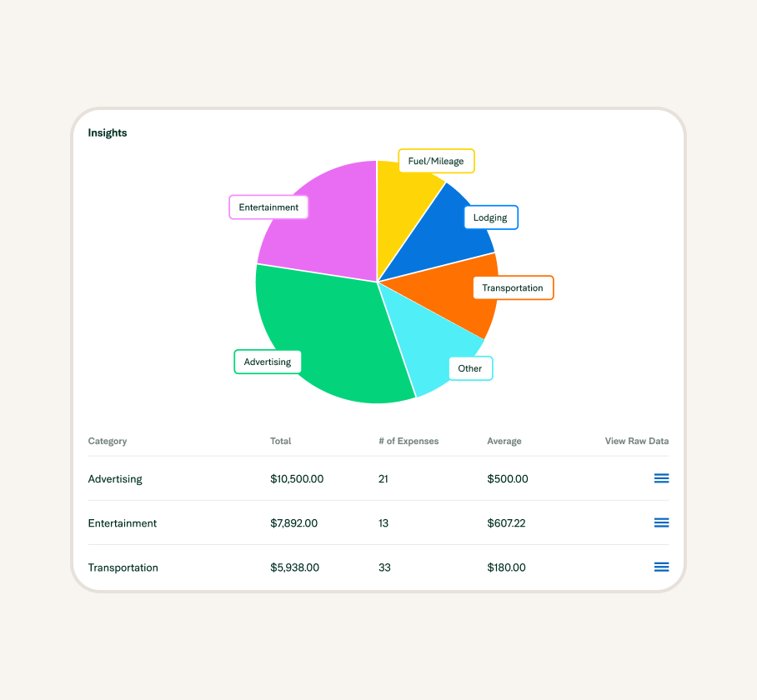The image size is (757, 700).
Task: Select the $10,500.00 total in the Advertising row
Action: (297, 479)
